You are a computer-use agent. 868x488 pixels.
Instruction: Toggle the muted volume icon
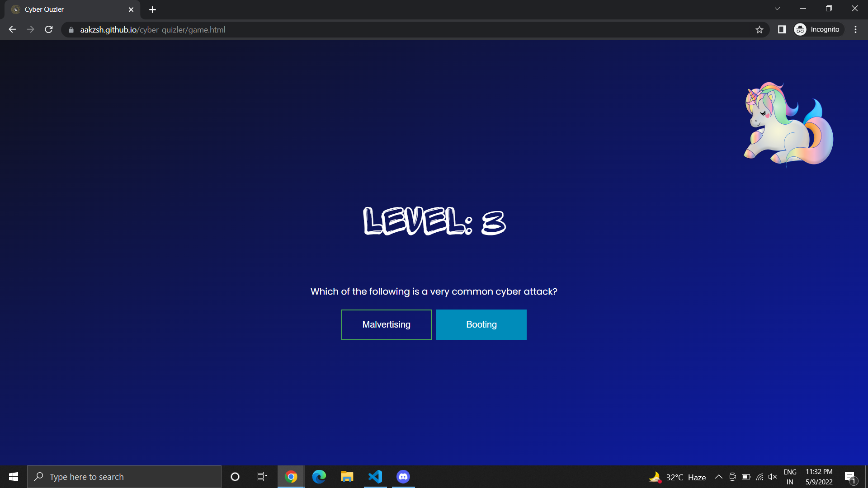click(x=773, y=477)
